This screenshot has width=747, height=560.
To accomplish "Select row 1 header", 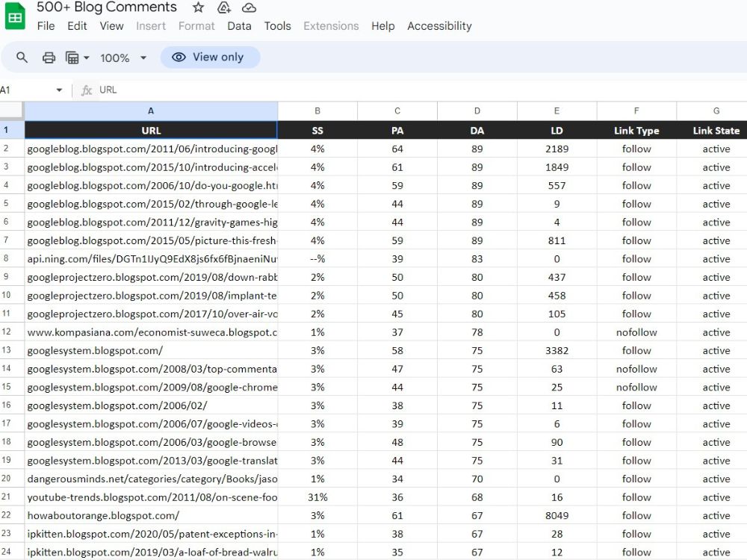I will pyautogui.click(x=12, y=130).
